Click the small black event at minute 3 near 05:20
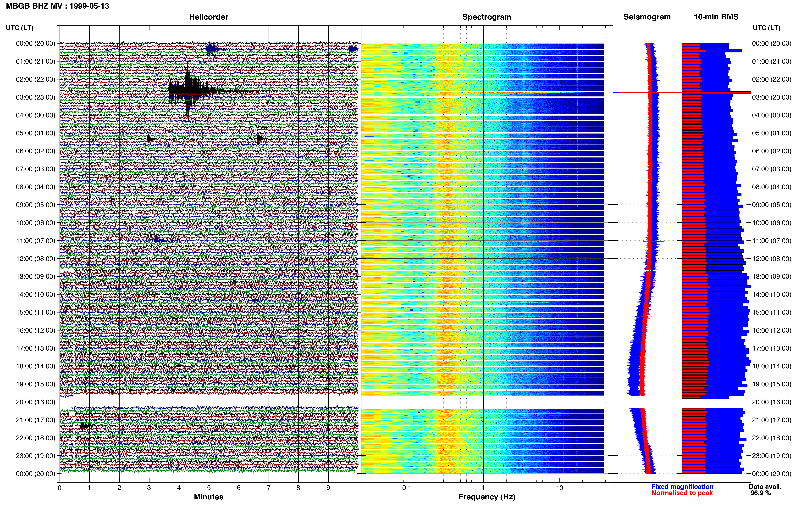 point(150,138)
